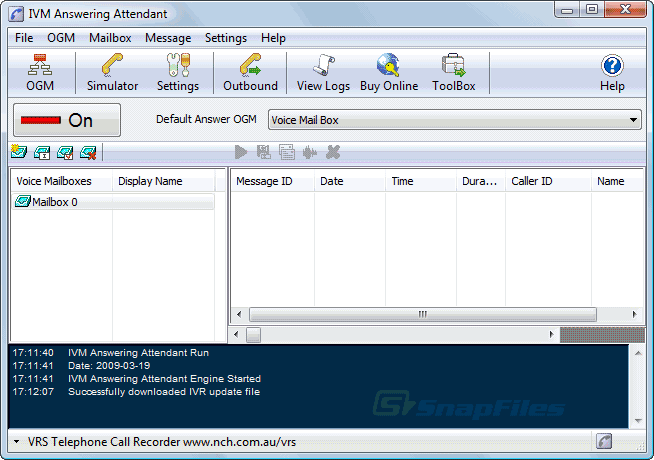This screenshot has width=654, height=460.
Task: Save the selected message to file
Action: [264, 152]
